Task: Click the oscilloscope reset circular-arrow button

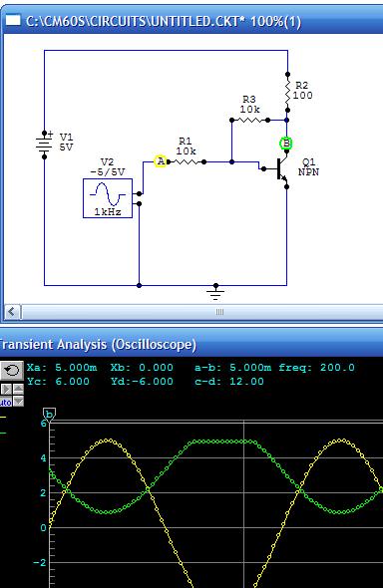Action: [x=12, y=371]
